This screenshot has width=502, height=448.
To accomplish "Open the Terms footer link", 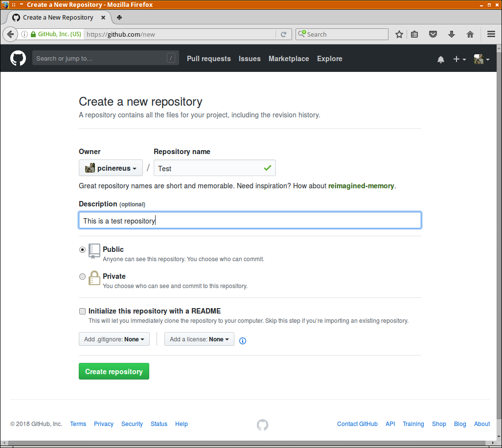I will coord(78,424).
